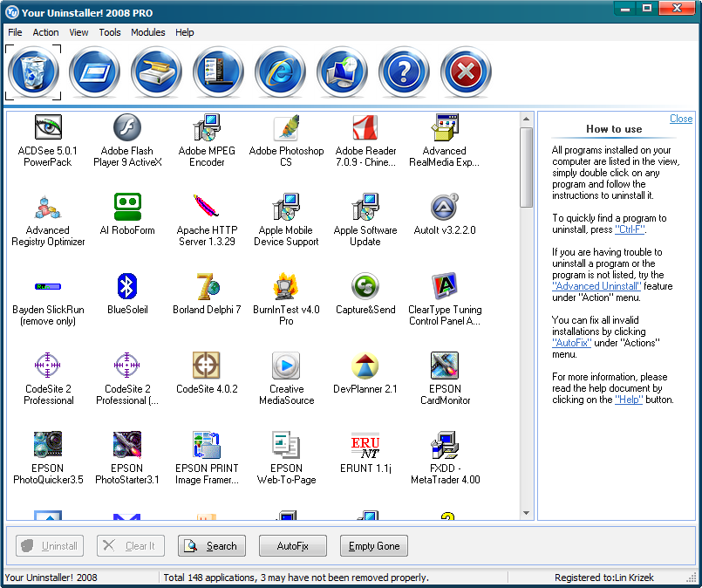Click the disk drive toolbar icon
This screenshot has width=702, height=588.
pyautogui.click(x=156, y=72)
